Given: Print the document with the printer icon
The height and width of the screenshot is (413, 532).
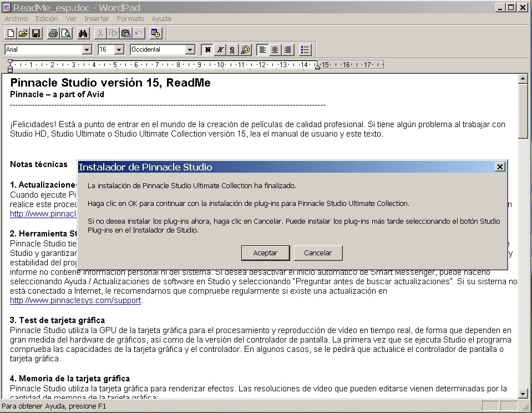Looking at the screenshot, I should point(53,33).
